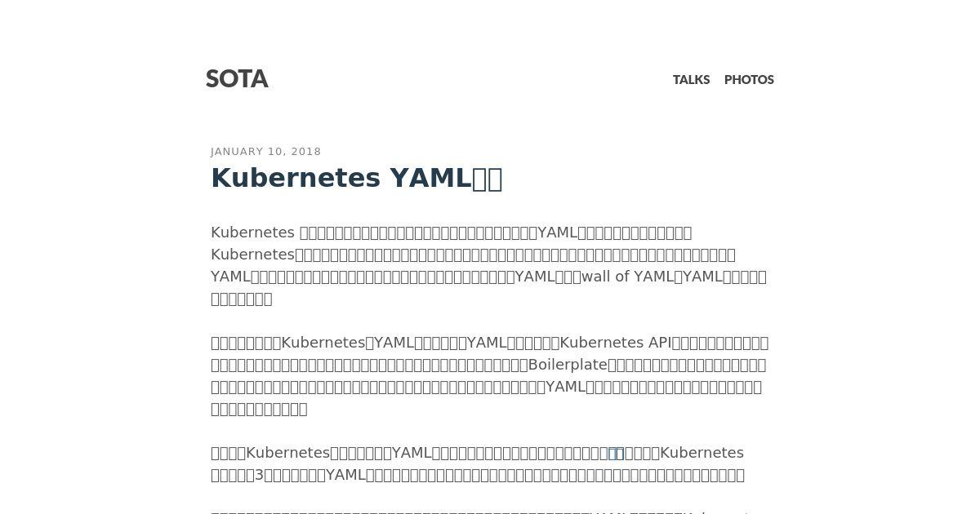The height and width of the screenshot is (514, 980).
Task: Click YAML at start of first paragraph's third line
Action: 230,277
